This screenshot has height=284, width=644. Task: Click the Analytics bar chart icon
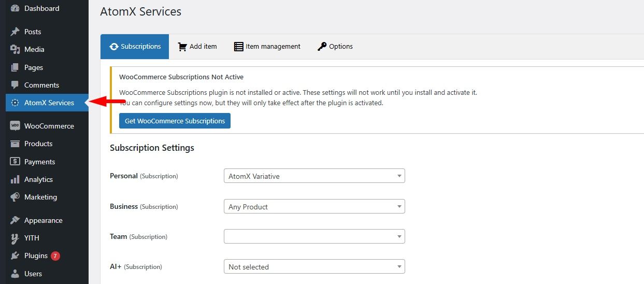pos(15,179)
